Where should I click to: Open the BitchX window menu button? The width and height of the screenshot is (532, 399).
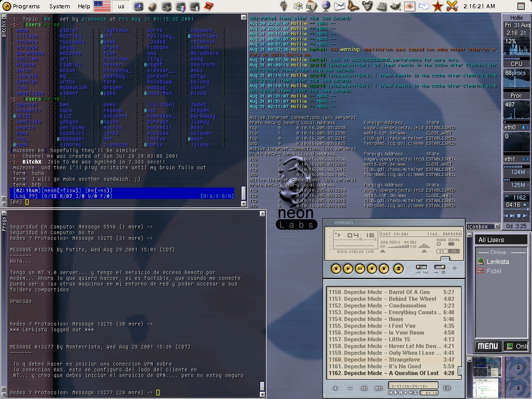pos(4,17)
